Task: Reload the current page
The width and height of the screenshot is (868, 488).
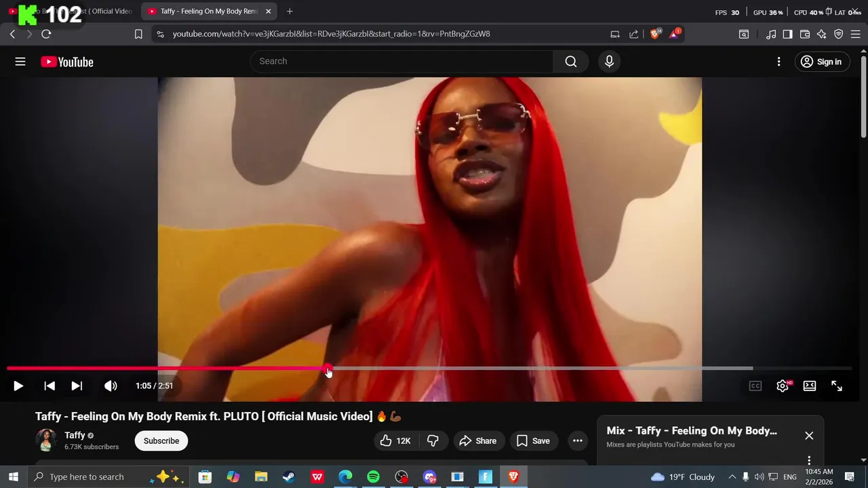Action: click(46, 34)
